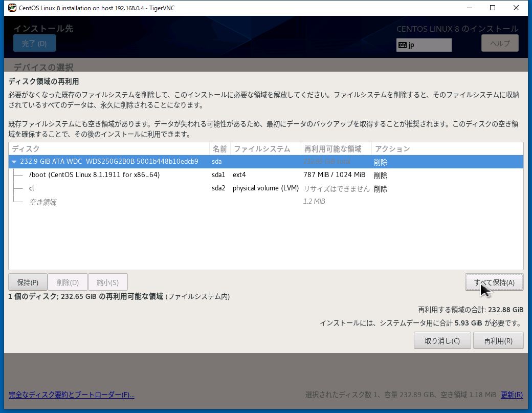This screenshot has width=532, height=413.
Task: Click the 完了(D) button
Action: [34, 44]
